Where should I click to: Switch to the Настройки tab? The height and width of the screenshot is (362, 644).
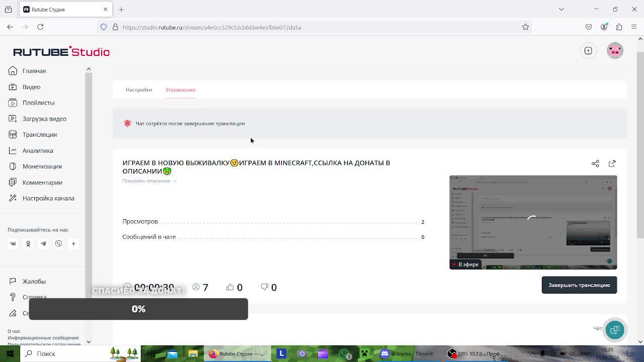[139, 89]
